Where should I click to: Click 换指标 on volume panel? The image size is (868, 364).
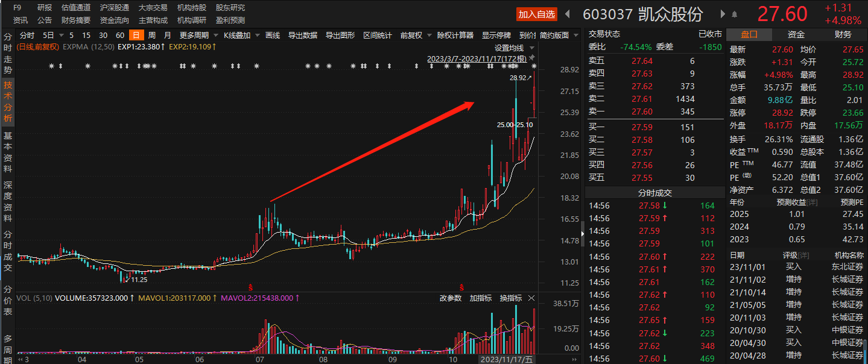pyautogui.click(x=510, y=298)
